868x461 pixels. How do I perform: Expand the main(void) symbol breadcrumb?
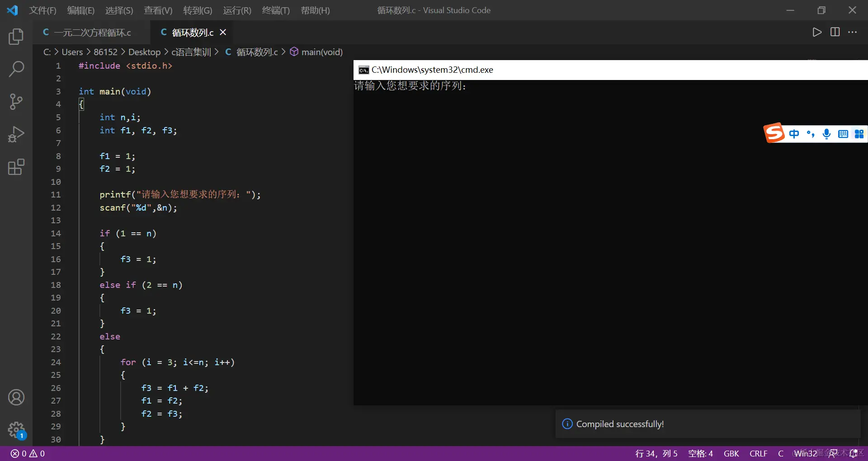(316, 52)
